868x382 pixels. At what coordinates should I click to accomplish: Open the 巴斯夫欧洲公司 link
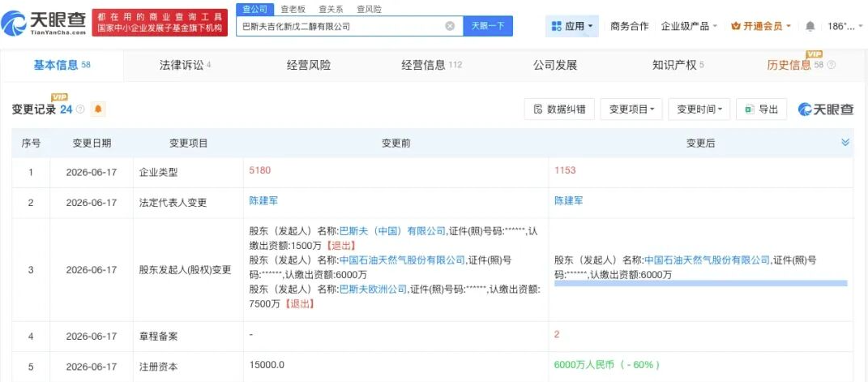[373, 289]
